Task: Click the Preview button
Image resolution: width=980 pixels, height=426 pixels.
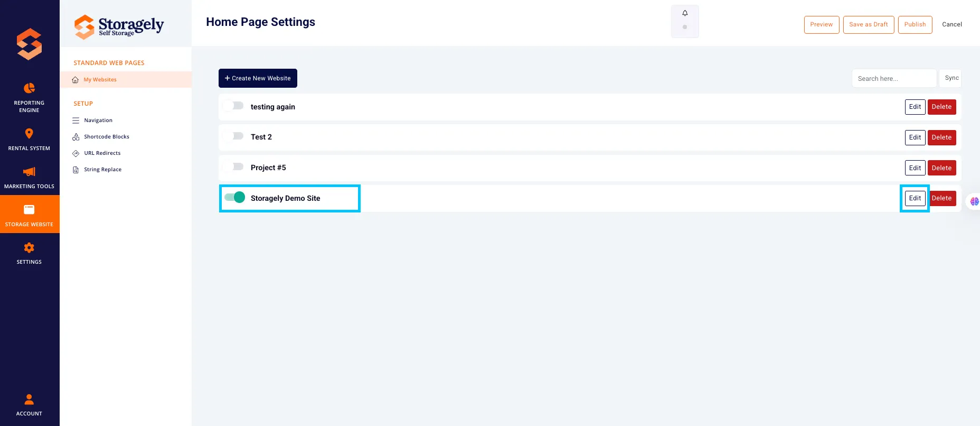Action: [822, 25]
